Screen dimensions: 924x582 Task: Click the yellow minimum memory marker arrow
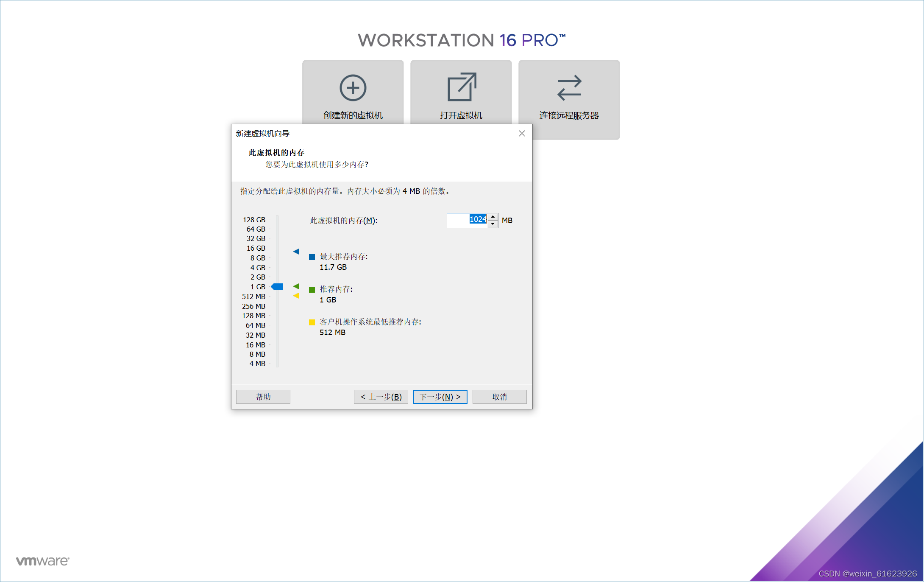click(296, 296)
